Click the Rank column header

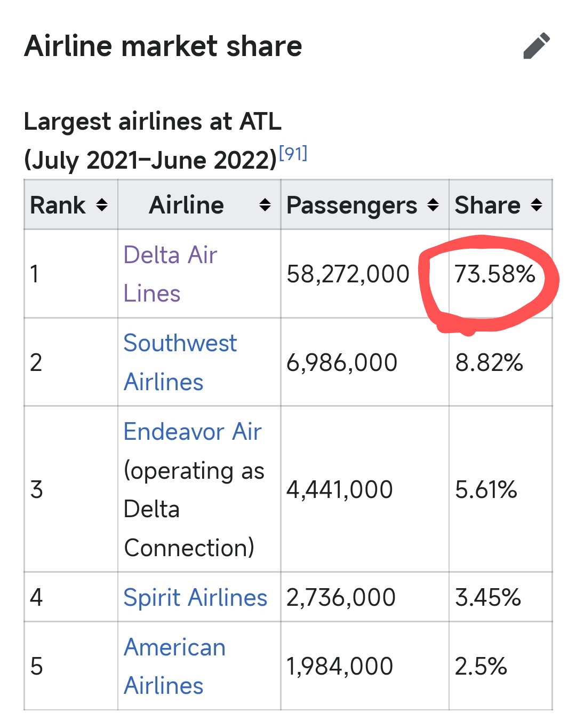tap(58, 205)
